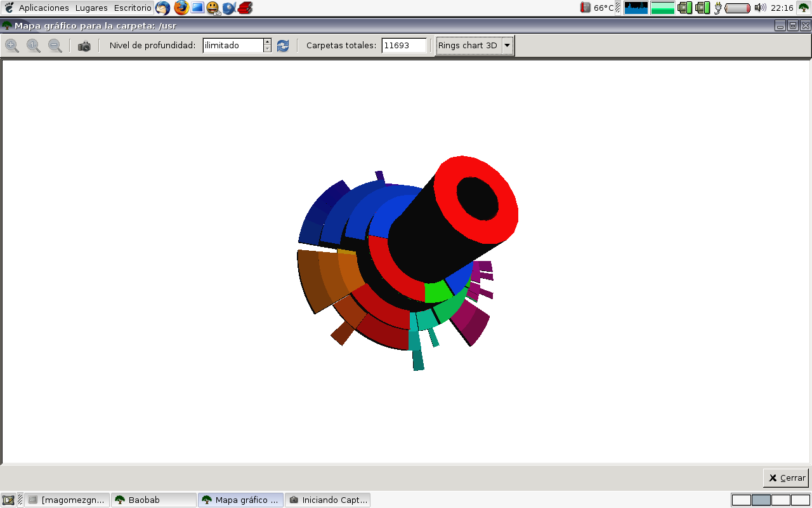Viewport: 812px width, 508px height.
Task: Click the 22:16 clock
Action: click(x=782, y=8)
